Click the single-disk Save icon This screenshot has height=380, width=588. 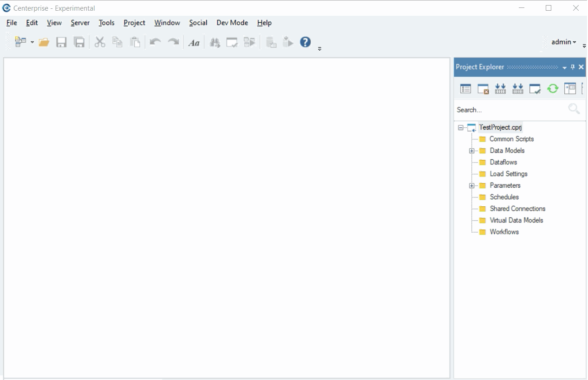61,42
